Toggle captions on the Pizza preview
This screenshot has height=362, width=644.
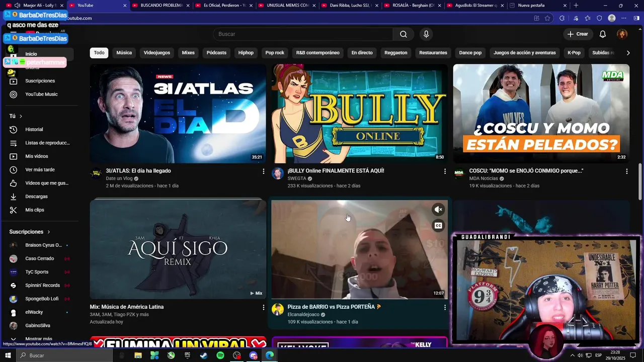[x=438, y=226]
